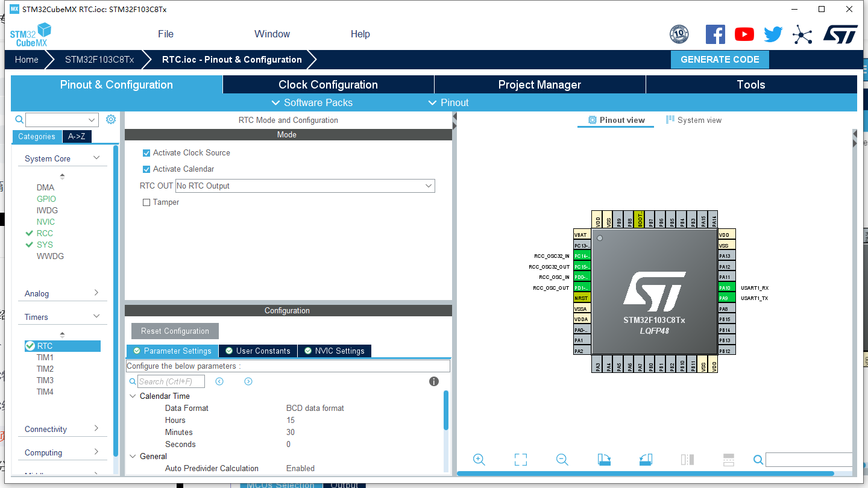Screen dimensions: 868x488
Task: Collapse the Calendar Time parameter group
Action: [133, 396]
